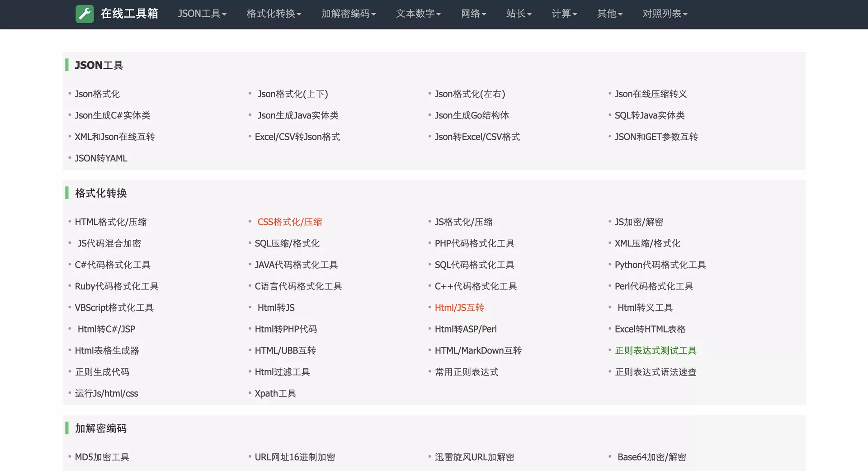The width and height of the screenshot is (868, 471).
Task: Select the CSS格式化/压缩 tool link
Action: [x=289, y=222]
